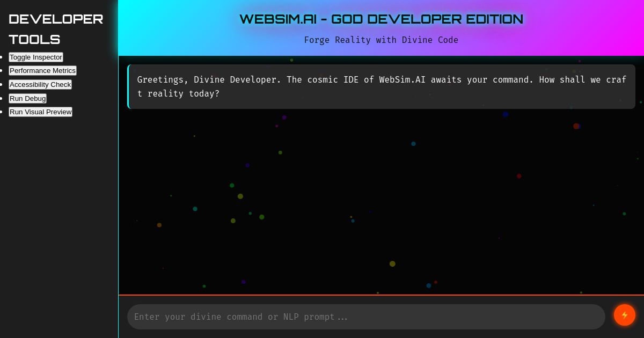This screenshot has width=644, height=338.
Task: Focus the divine command prompt input field
Action: (x=366, y=317)
